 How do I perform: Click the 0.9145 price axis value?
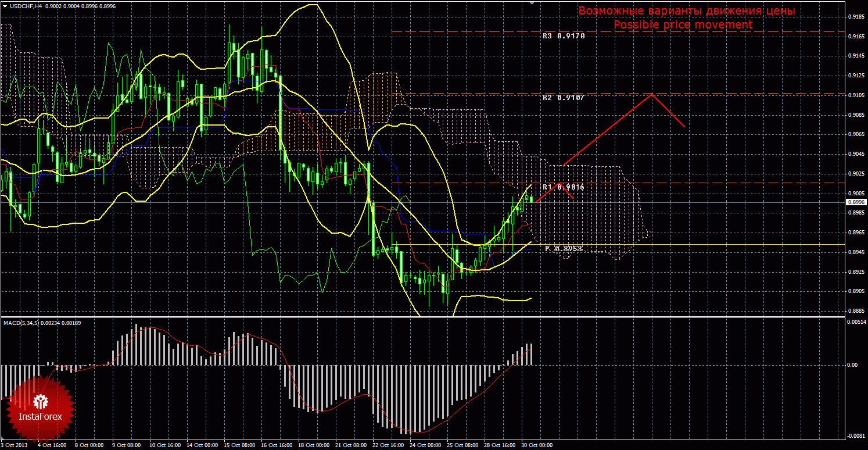[x=856, y=56]
